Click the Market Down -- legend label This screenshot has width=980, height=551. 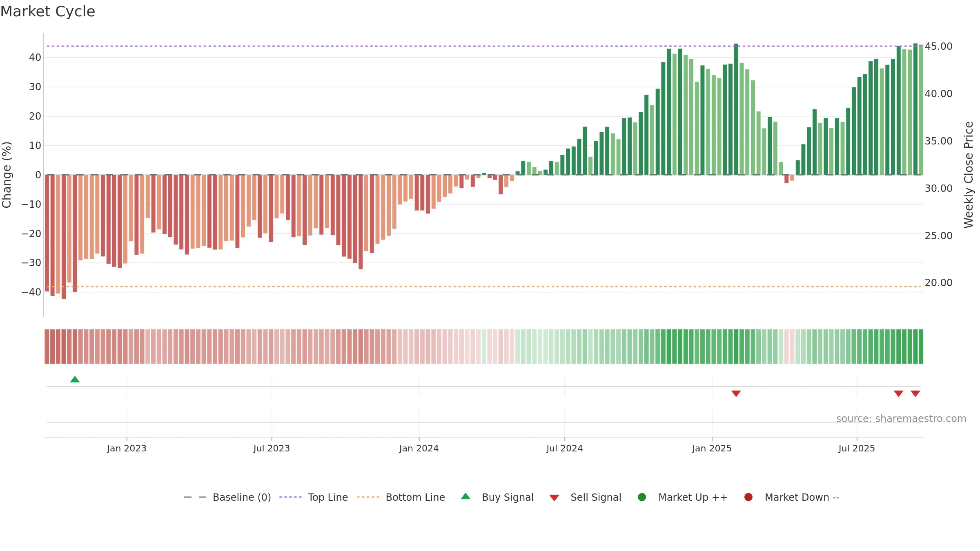coord(802,497)
